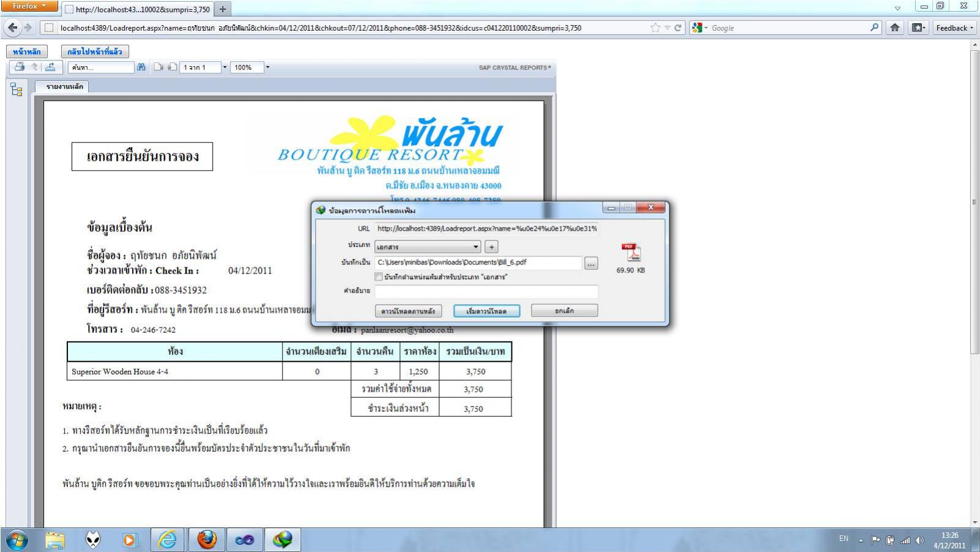Enable remembering save path for the category checkbox
980x552 pixels.
tap(379, 277)
